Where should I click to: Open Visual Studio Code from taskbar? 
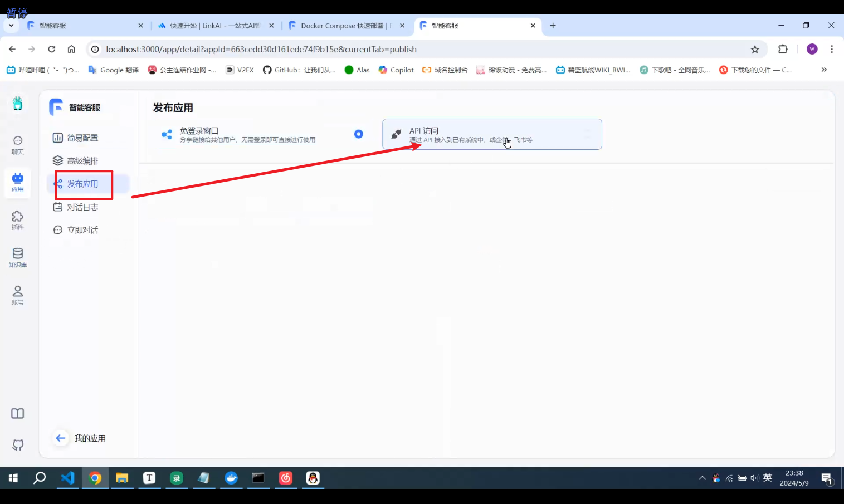click(x=67, y=478)
